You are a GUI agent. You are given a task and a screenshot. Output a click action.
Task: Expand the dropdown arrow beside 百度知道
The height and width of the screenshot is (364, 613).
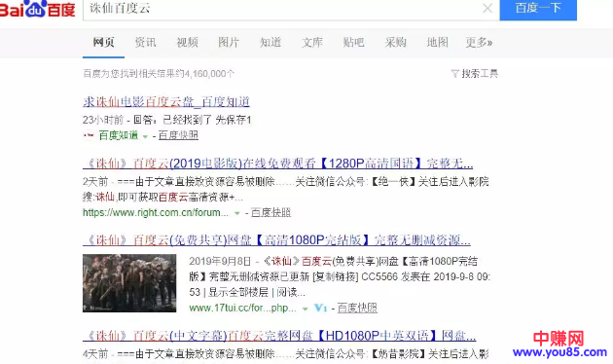[x=145, y=136]
